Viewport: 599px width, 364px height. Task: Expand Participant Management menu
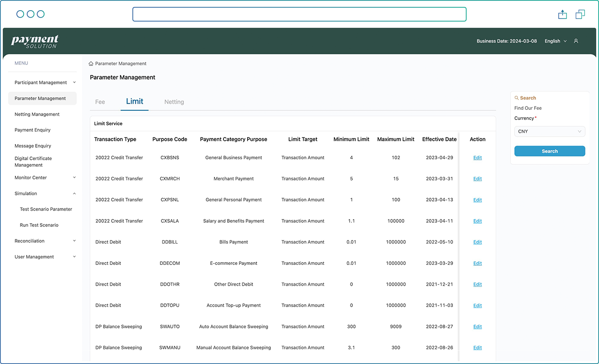pyautogui.click(x=45, y=82)
